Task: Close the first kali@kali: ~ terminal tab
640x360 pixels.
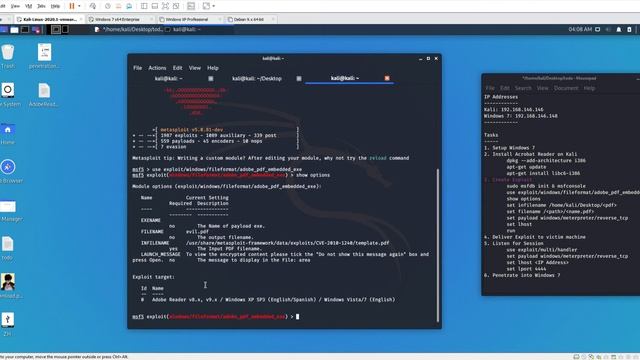Action: pos(211,78)
